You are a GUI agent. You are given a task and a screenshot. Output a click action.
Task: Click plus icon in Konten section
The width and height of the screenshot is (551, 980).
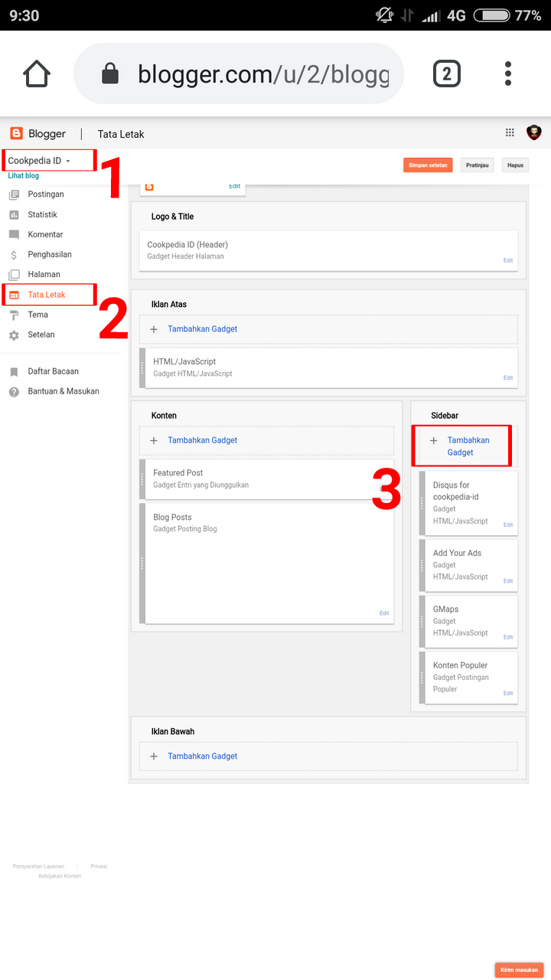click(x=154, y=441)
